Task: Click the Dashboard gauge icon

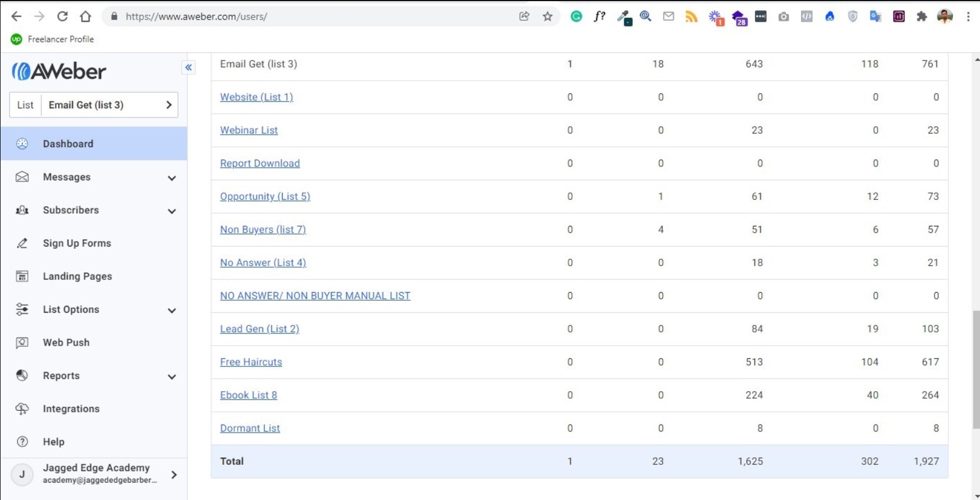Action: 22,144
